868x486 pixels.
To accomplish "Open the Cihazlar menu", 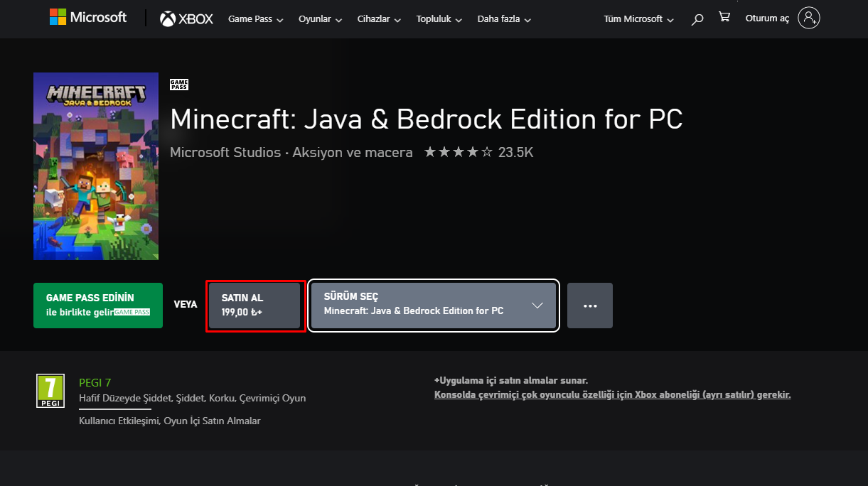I will click(x=379, y=19).
